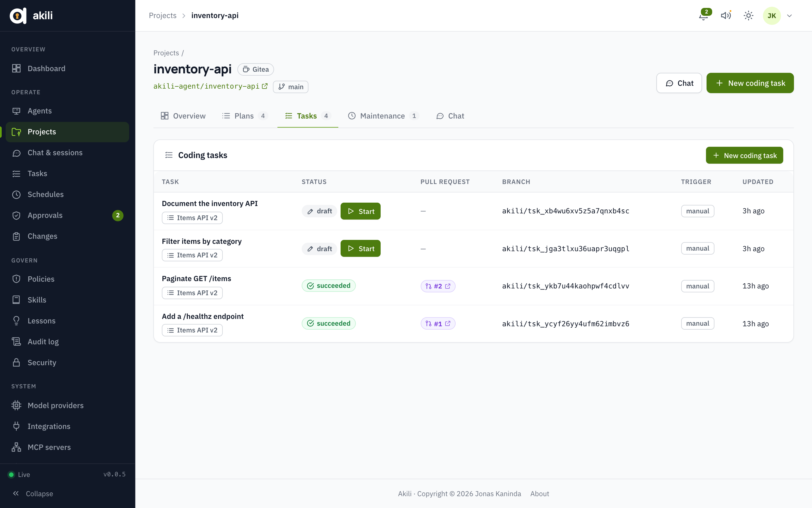Open Approvals with 2 pending
Viewport: 812px width, 508px height.
tap(67, 215)
